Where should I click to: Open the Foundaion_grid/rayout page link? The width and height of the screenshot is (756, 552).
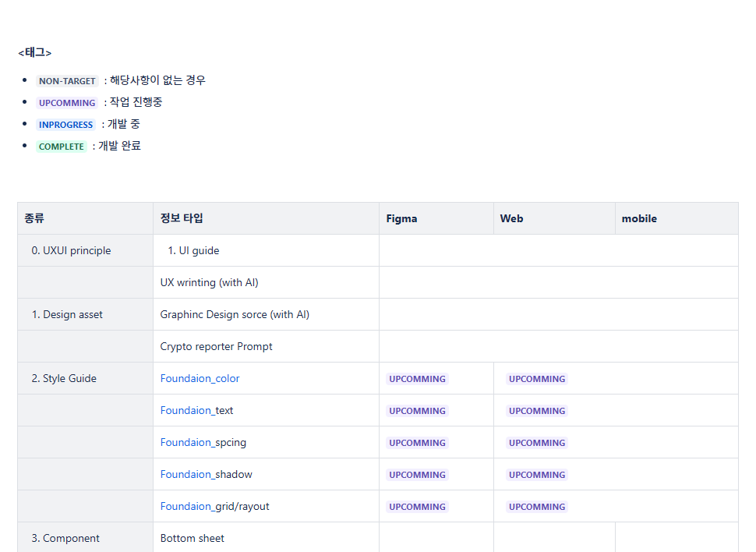tap(214, 506)
